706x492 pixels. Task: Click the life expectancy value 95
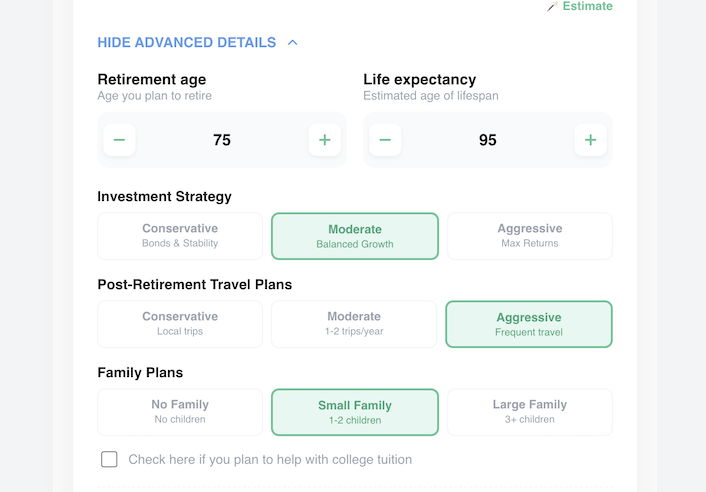point(488,140)
